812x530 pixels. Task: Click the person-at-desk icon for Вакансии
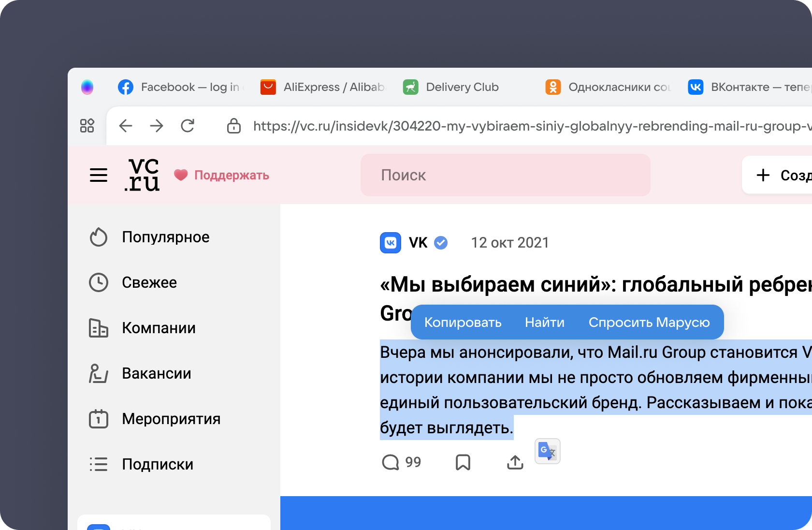pos(99,373)
